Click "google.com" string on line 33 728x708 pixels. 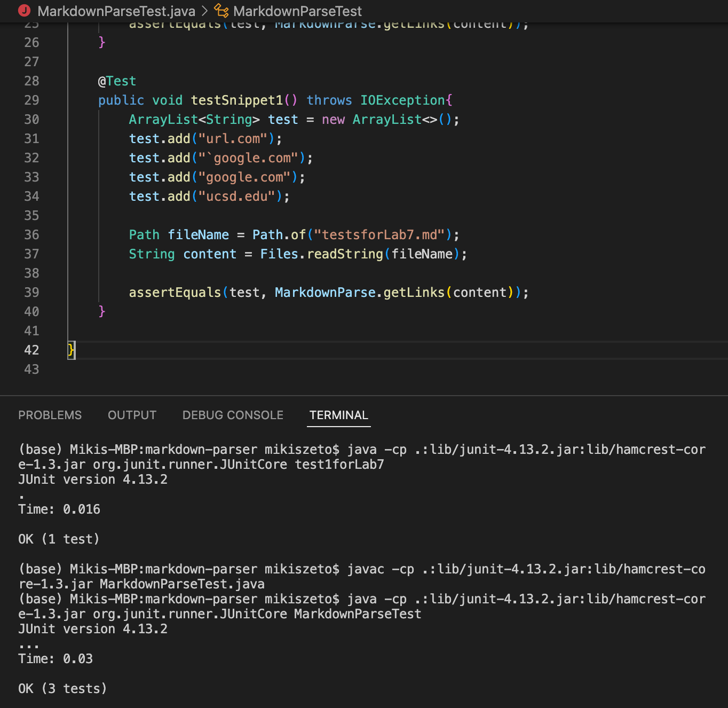tap(244, 177)
